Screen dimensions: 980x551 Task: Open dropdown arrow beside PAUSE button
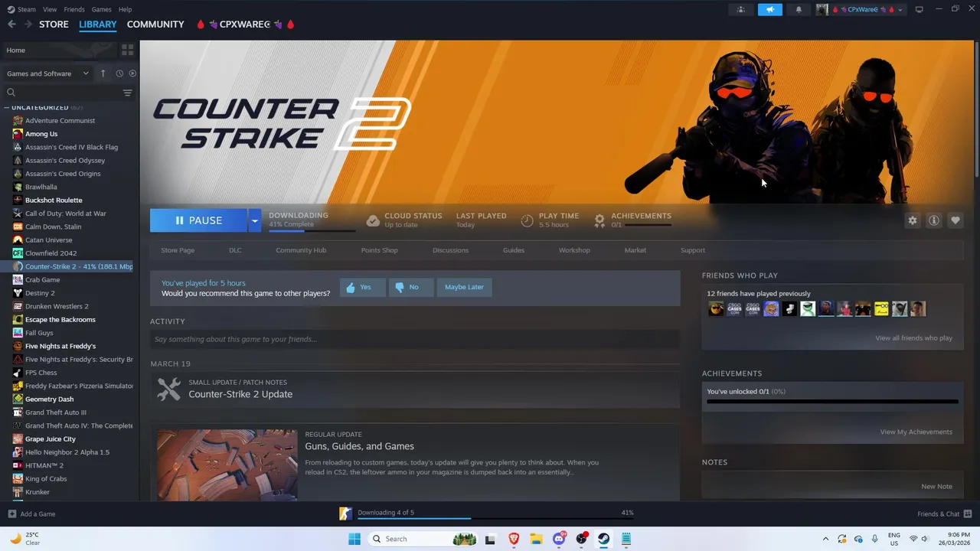(254, 220)
